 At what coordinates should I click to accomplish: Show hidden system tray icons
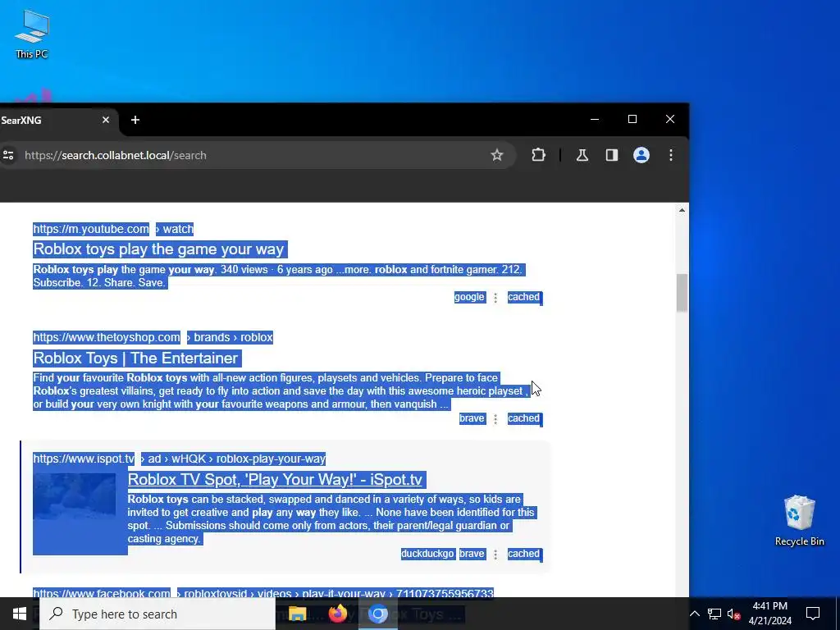coord(694,614)
